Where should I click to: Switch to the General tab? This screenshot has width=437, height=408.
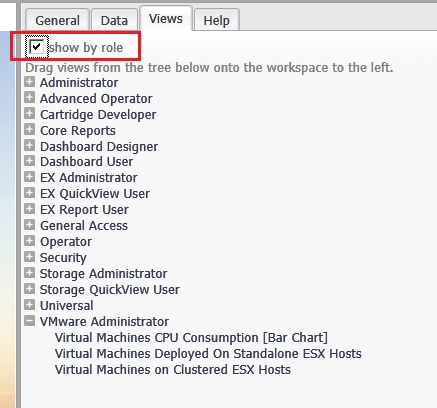point(57,20)
